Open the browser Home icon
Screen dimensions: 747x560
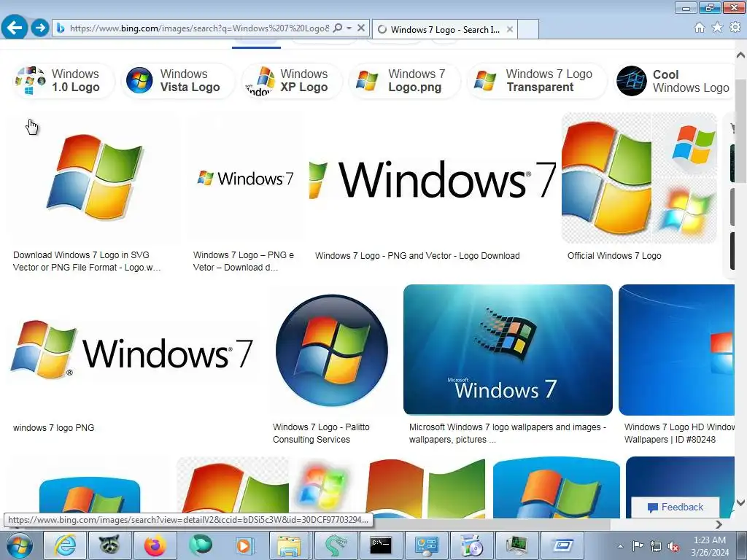[700, 28]
